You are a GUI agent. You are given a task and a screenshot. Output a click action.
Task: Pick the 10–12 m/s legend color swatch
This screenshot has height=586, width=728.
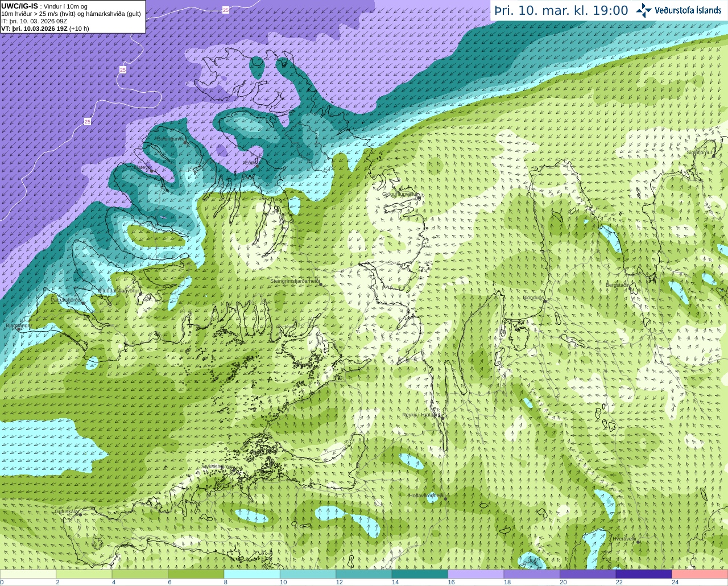click(308, 573)
